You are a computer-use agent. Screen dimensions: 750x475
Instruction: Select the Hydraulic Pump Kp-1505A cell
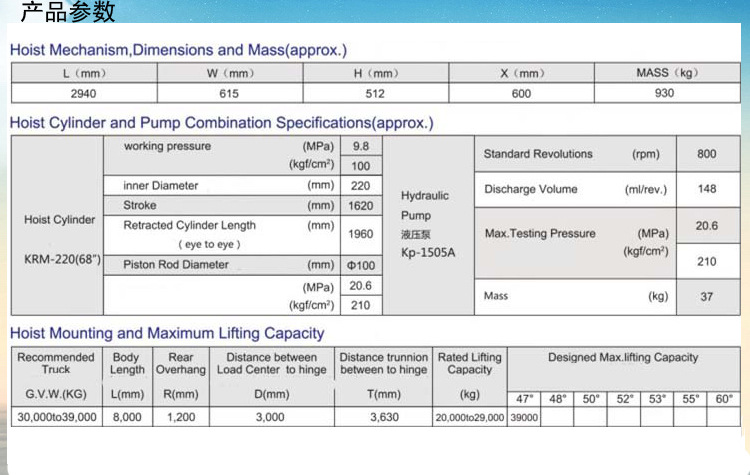pyautogui.click(x=428, y=224)
